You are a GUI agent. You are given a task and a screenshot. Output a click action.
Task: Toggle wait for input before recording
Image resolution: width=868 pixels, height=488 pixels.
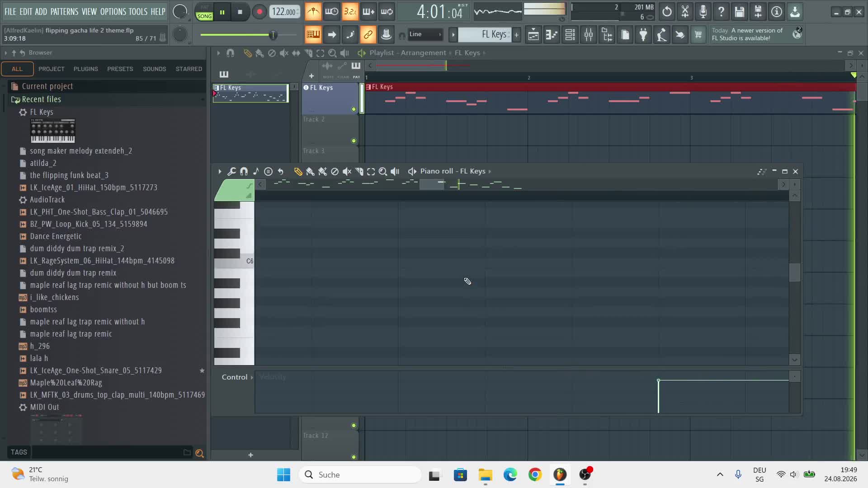[331, 12]
